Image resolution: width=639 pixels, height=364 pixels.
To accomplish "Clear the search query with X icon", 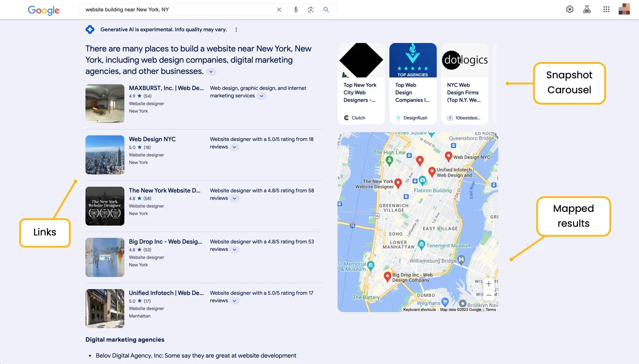I will [279, 10].
